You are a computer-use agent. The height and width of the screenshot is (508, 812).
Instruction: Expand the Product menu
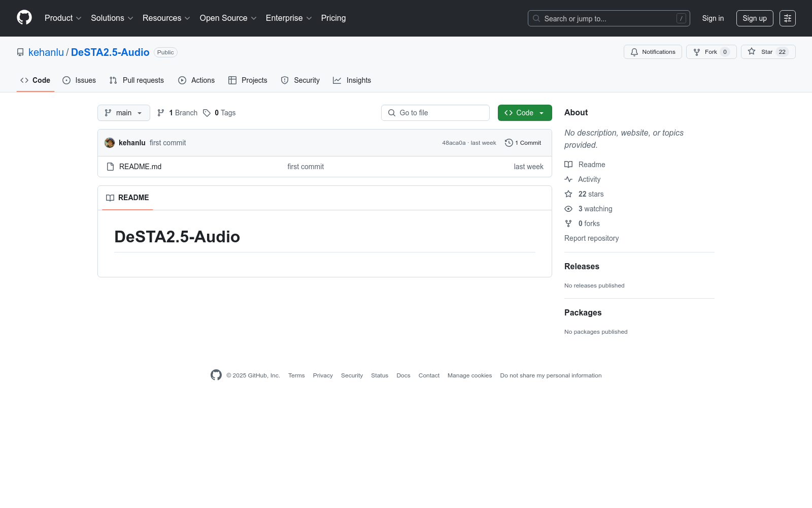(63, 18)
